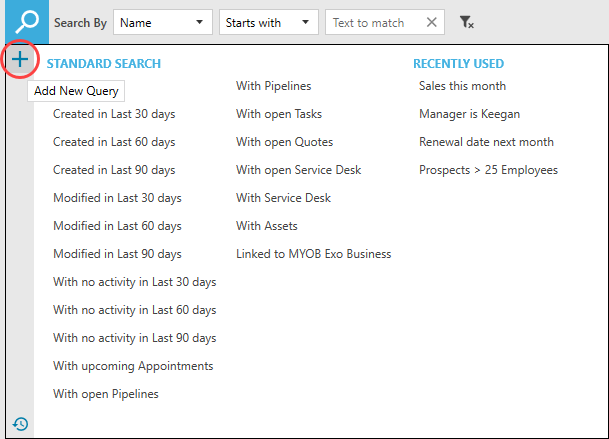Clear the Text to match field with X
Viewport: 609px width, 439px height.
click(432, 22)
